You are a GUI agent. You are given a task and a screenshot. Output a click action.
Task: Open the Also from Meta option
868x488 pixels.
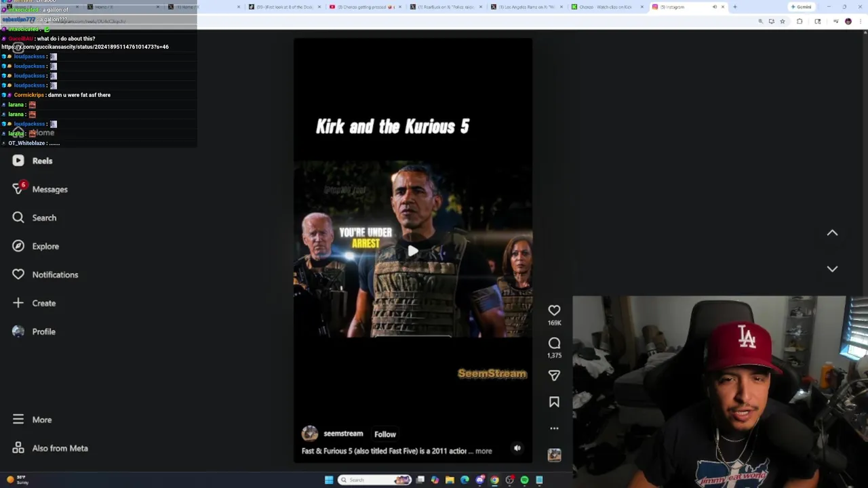tap(50, 448)
